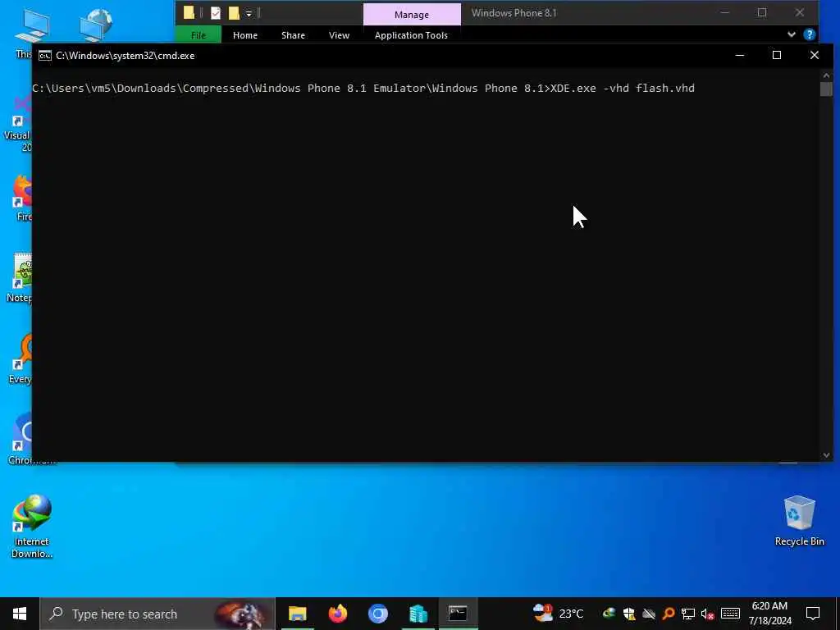840x630 pixels.
Task: Click the New Folder icon in Explorer toolbar
Action: (234, 13)
